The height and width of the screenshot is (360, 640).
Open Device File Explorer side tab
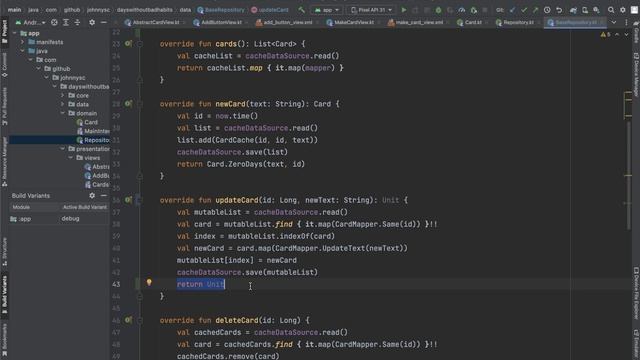pyautogui.click(x=636, y=293)
